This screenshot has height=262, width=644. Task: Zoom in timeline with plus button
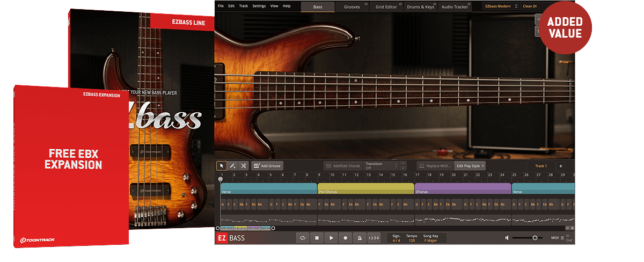click(572, 228)
